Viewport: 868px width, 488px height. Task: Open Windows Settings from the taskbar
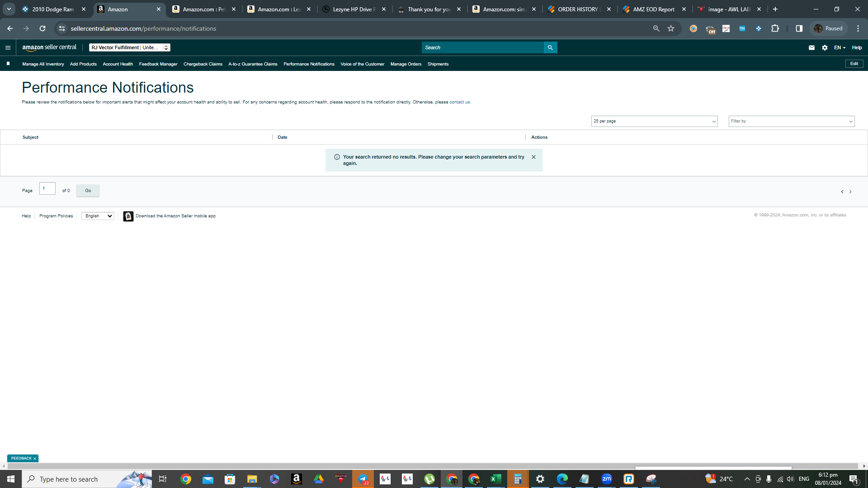coord(540,479)
